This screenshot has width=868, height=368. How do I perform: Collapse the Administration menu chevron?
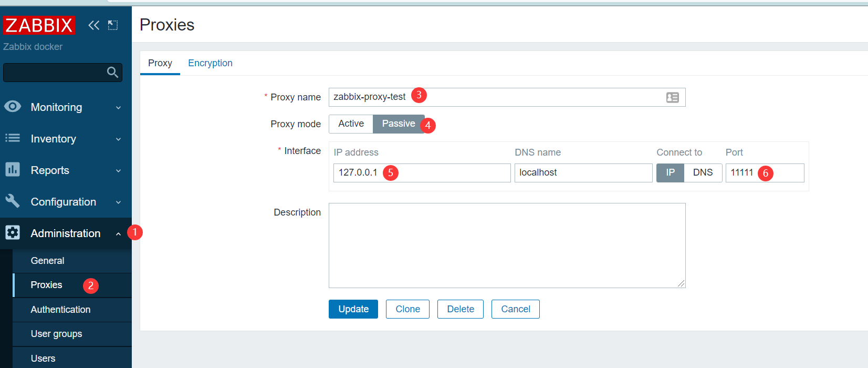point(119,234)
